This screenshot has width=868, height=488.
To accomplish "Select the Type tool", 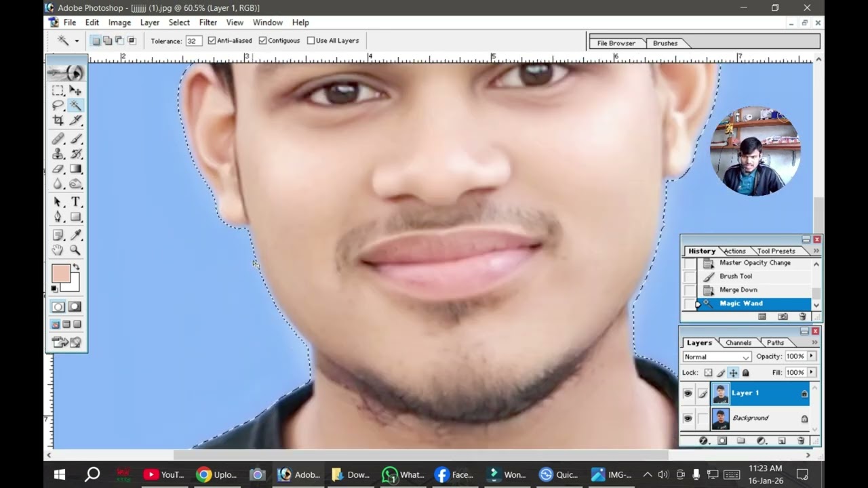I will [x=75, y=202].
